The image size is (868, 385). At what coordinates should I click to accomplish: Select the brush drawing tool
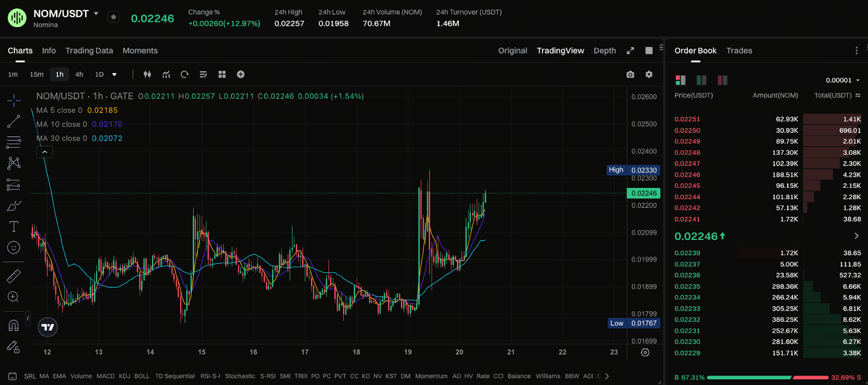click(14, 206)
